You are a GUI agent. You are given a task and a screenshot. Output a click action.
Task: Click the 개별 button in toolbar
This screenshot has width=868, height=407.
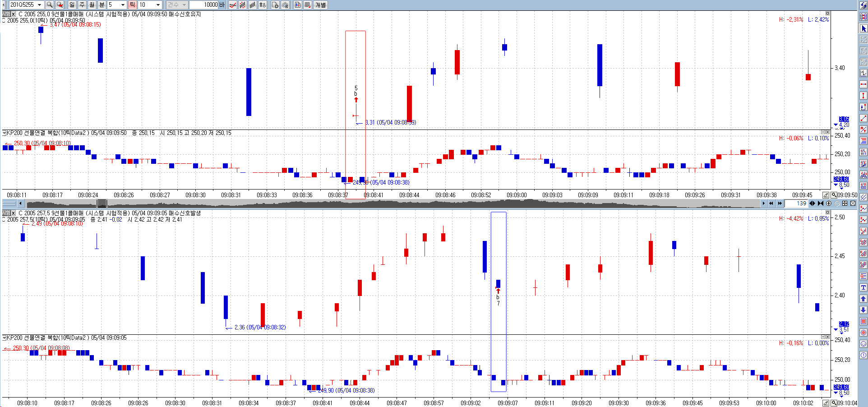click(x=320, y=5)
